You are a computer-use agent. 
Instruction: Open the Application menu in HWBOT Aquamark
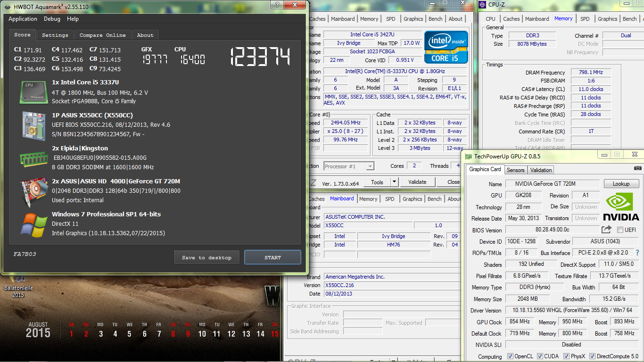click(x=23, y=19)
